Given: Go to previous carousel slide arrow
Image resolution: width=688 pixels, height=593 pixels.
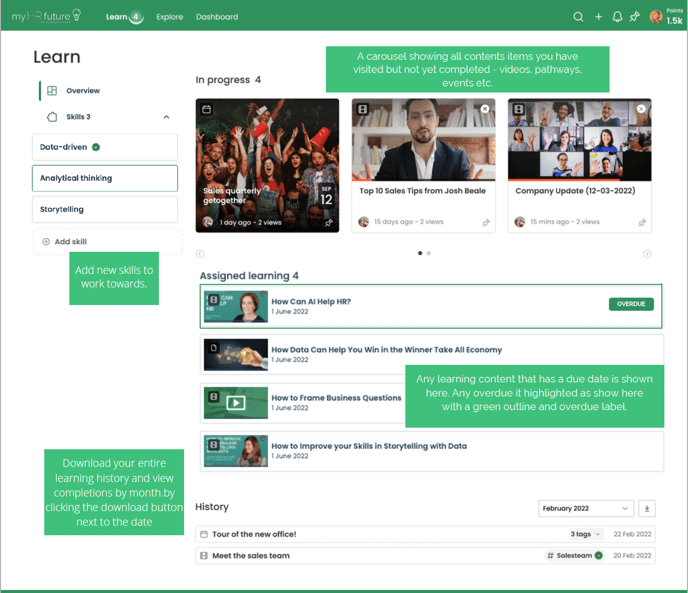Looking at the screenshot, I should [x=200, y=254].
